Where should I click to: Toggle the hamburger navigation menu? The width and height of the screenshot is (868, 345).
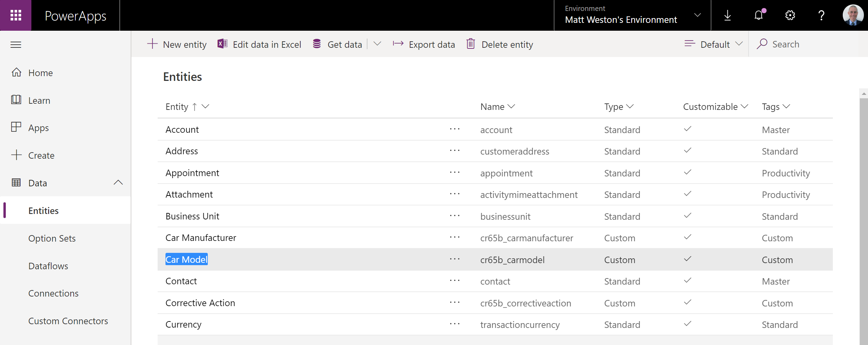[16, 45]
